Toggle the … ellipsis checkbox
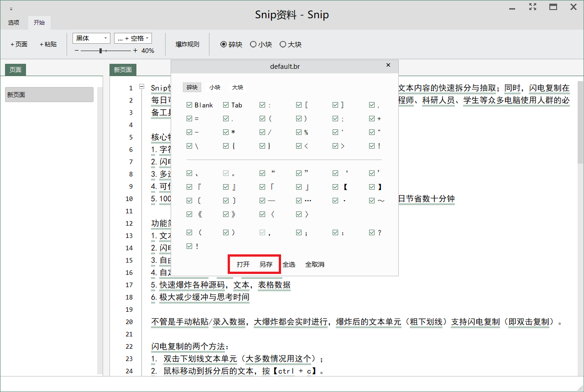Screen dimensions: 584x392 coord(299,201)
